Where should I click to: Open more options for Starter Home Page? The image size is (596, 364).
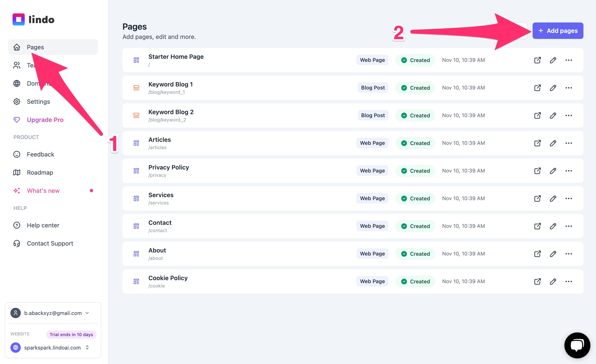(x=569, y=60)
